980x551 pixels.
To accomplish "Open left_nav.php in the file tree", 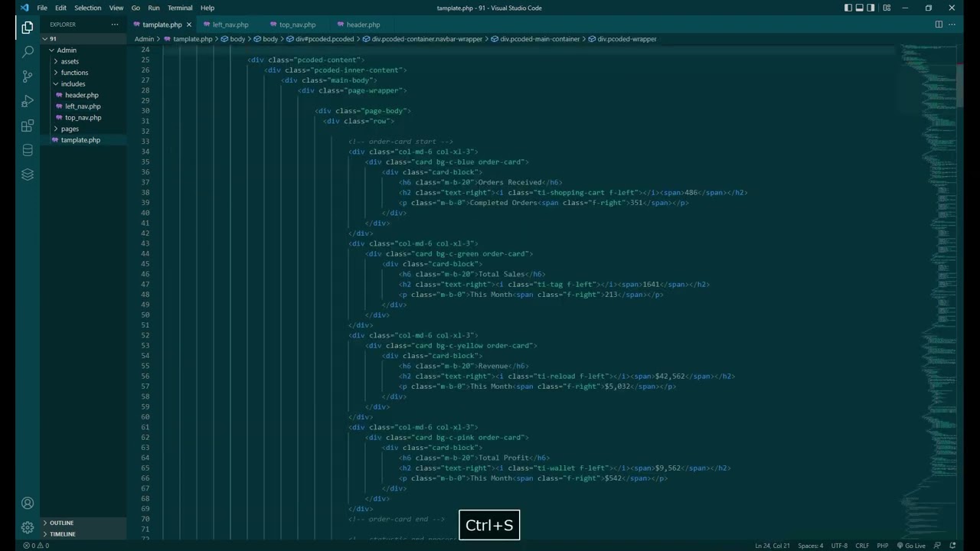I will click(83, 106).
